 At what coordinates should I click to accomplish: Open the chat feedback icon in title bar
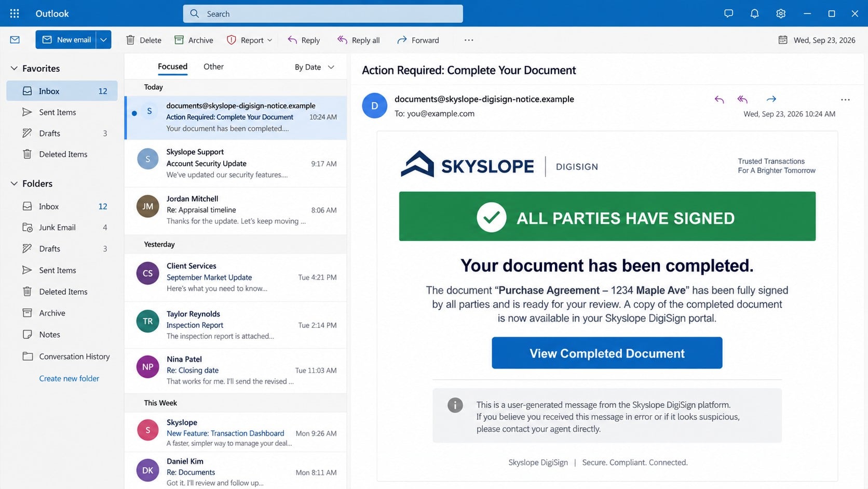coord(729,14)
